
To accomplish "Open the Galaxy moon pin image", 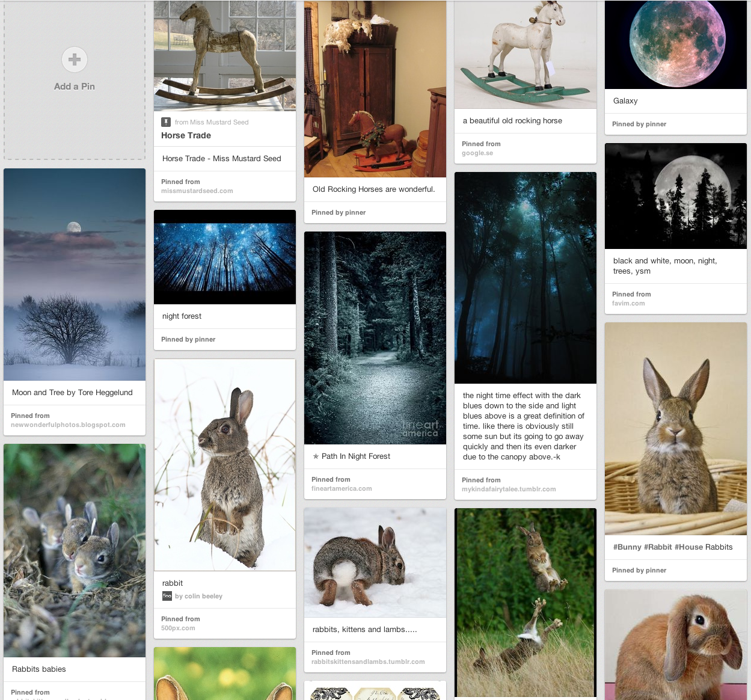I will tap(675, 45).
